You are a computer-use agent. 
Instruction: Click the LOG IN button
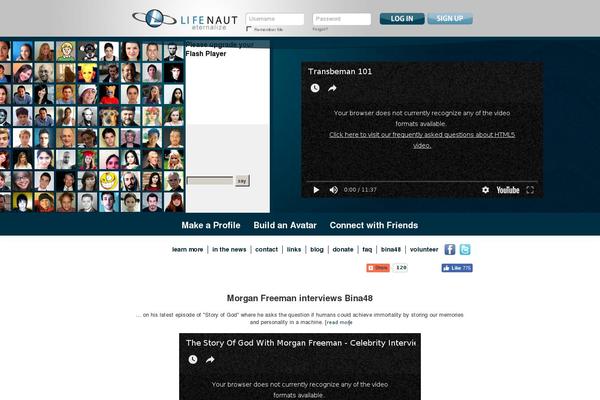(x=402, y=19)
